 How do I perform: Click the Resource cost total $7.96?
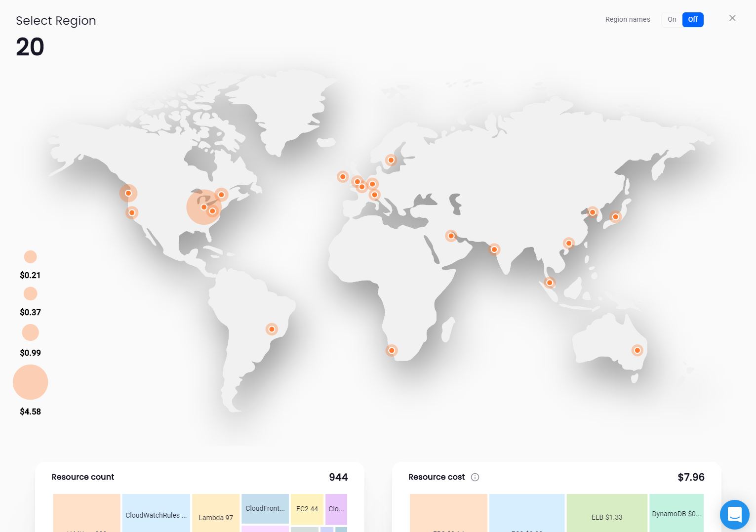tap(691, 477)
